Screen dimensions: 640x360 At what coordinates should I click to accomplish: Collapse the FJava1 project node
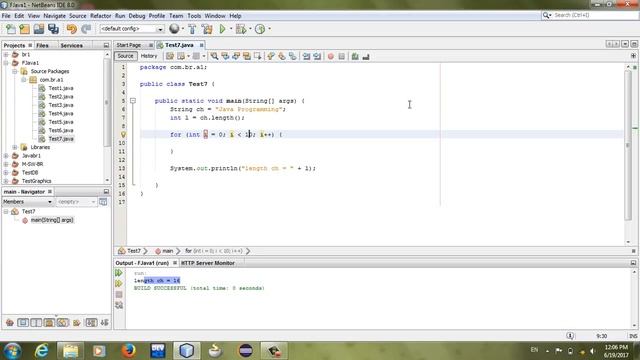[6, 63]
